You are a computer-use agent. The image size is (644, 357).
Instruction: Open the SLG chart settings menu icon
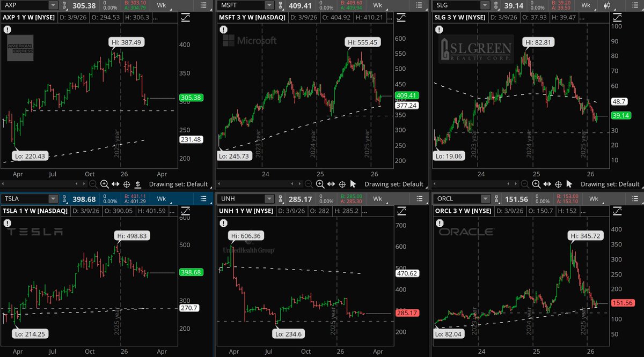coord(635,5)
